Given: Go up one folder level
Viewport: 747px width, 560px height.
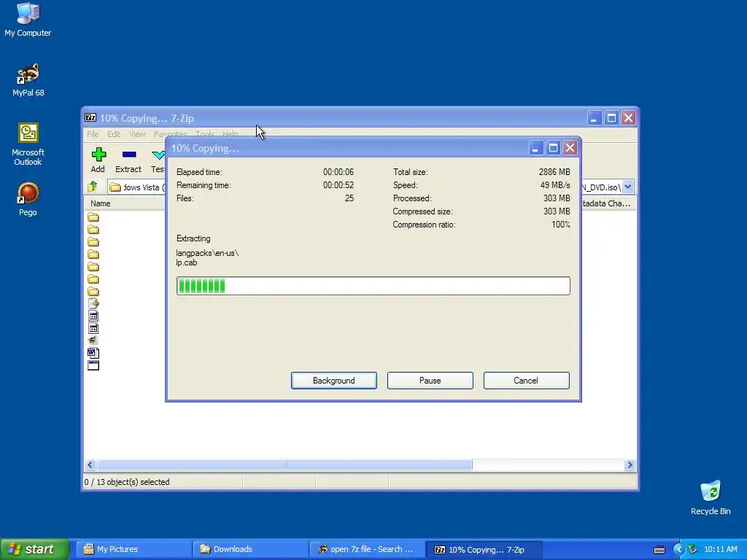Looking at the screenshot, I should (93, 187).
